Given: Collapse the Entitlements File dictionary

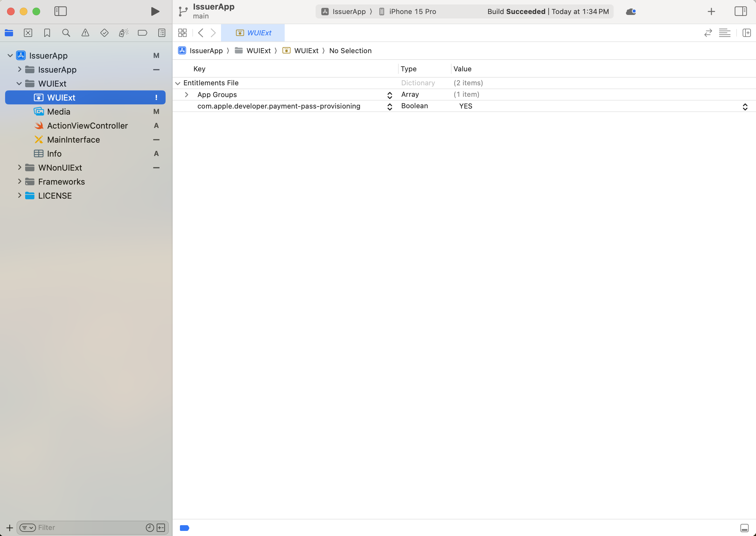Looking at the screenshot, I should (x=178, y=83).
